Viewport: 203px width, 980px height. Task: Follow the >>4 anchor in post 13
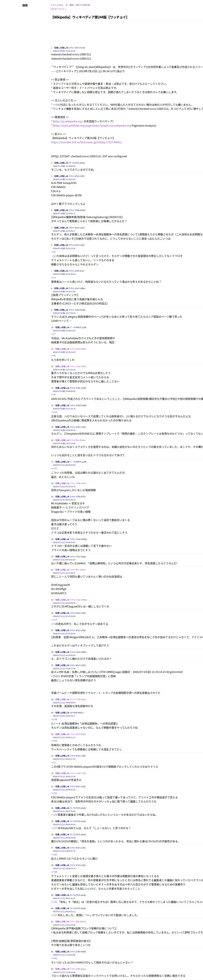[53, 394]
